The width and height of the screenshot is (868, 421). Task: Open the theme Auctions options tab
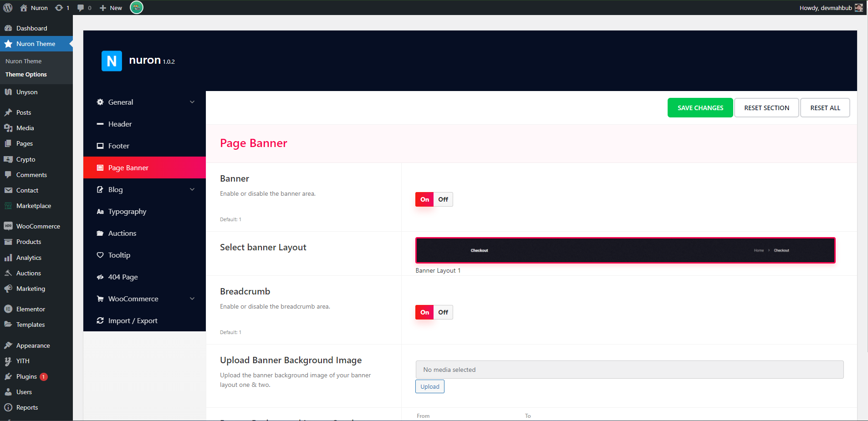(x=144, y=233)
